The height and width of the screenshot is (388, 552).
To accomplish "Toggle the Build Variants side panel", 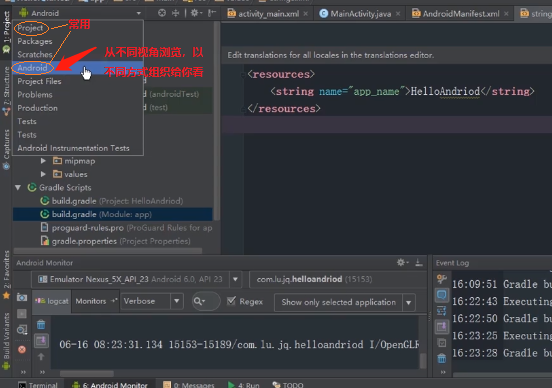I will 6,341.
